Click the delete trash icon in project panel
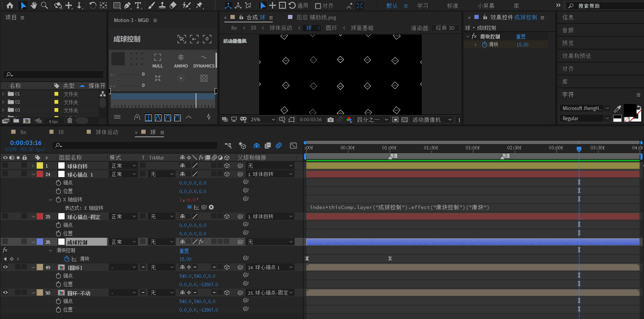Screen dimensions: 644x319 (x=70, y=121)
